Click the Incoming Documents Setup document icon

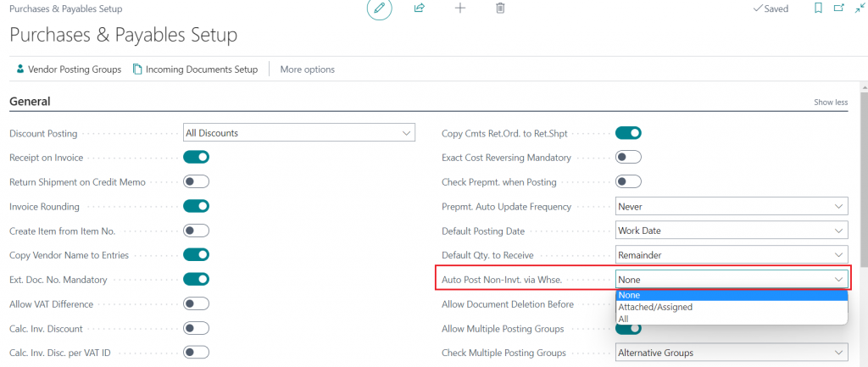pos(137,70)
